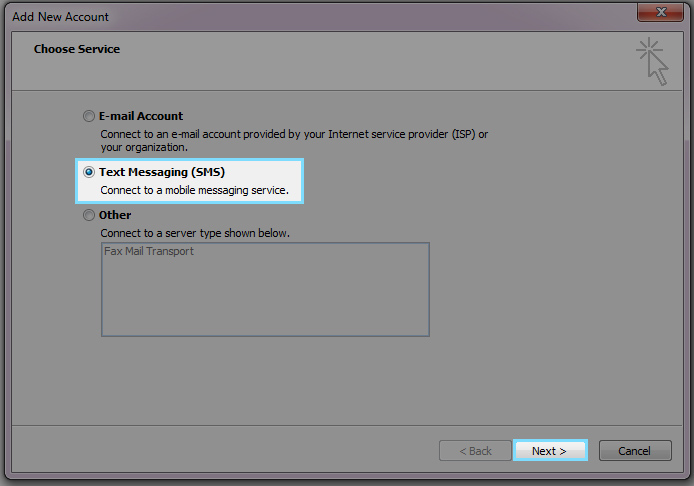Screen dimensions: 694x486
Task: Click the E-mail Account label text
Action: (141, 116)
